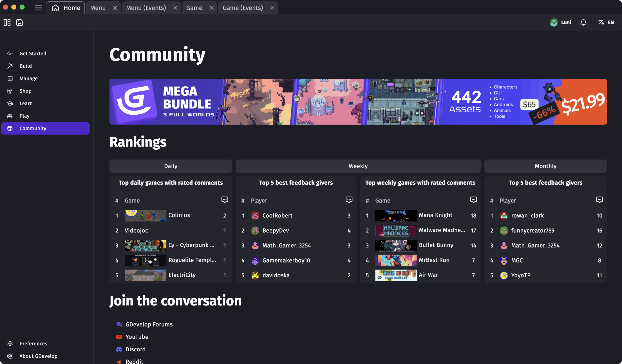Click the dashboard layout icon
Viewport: 622px width, 364px height.
(x=7, y=22)
